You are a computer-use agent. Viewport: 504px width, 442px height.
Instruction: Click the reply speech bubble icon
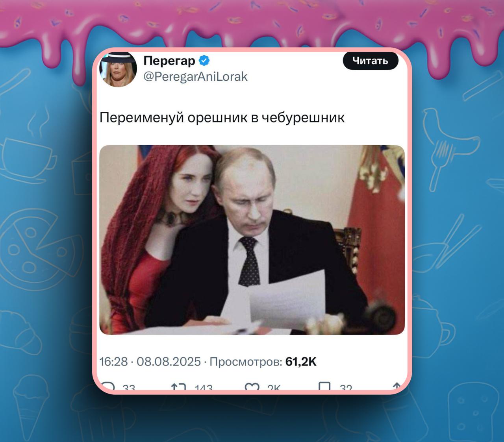tap(108, 387)
